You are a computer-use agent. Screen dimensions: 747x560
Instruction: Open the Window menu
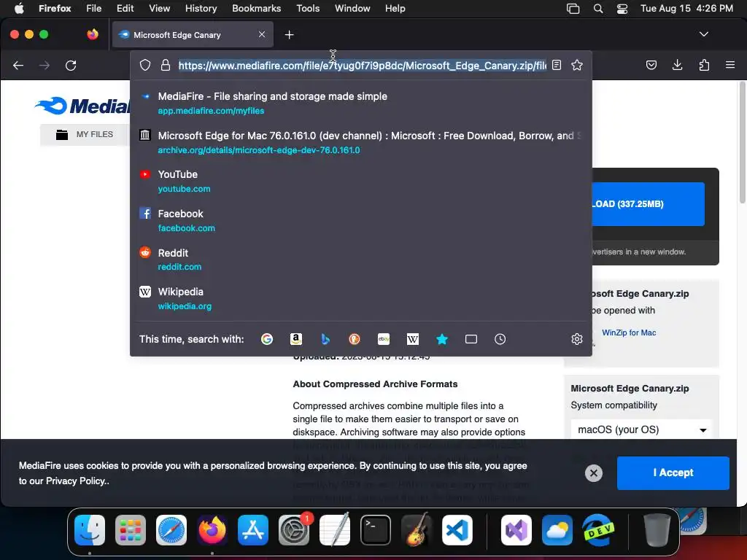click(x=352, y=8)
